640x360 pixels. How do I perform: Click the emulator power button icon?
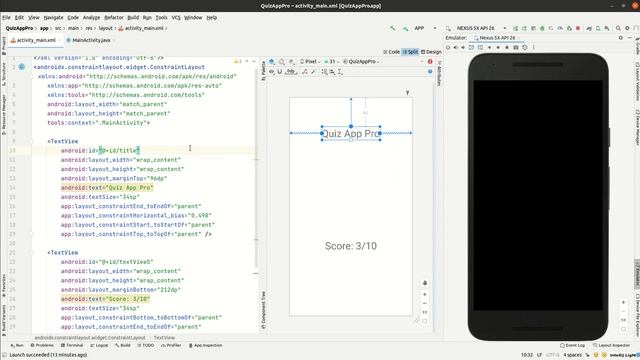coord(448,47)
